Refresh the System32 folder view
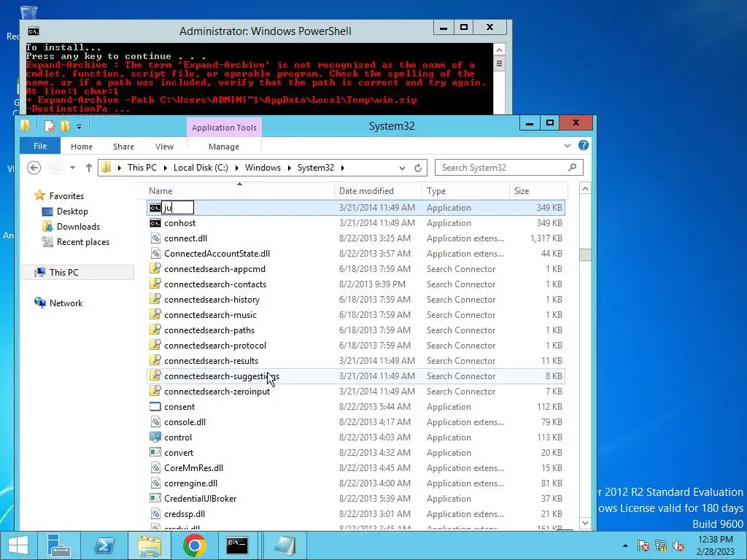This screenshot has height=560, width=747. click(x=418, y=168)
